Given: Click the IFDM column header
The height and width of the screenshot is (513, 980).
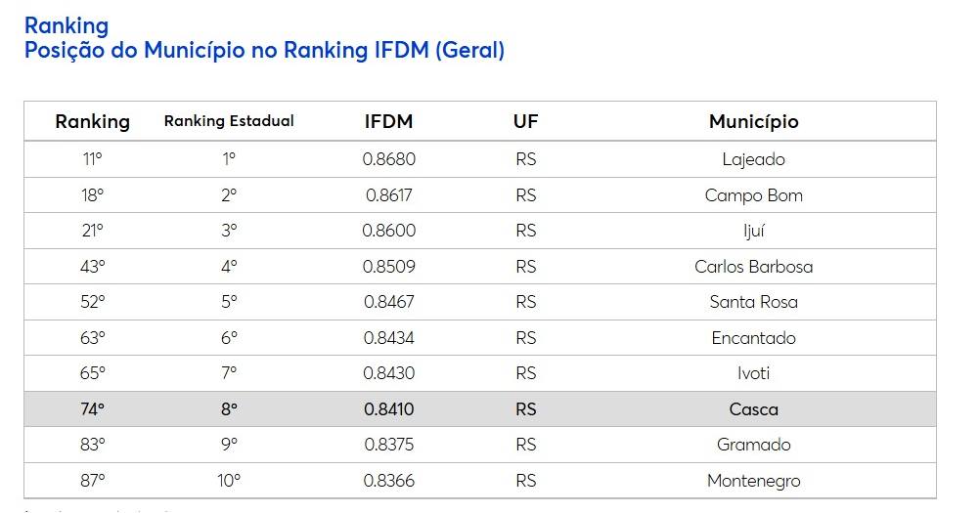Looking at the screenshot, I should (388, 122).
